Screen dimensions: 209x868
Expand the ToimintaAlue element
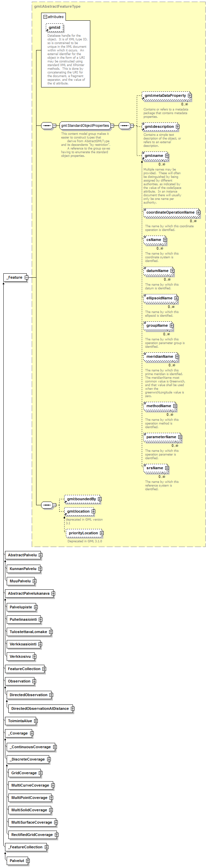tap(36, 721)
